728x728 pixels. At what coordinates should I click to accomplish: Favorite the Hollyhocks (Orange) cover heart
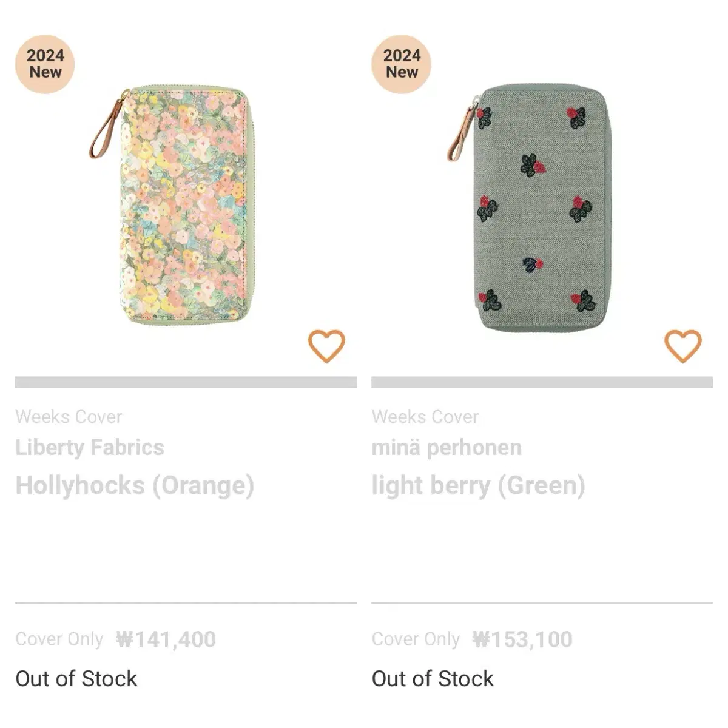pos(326,346)
